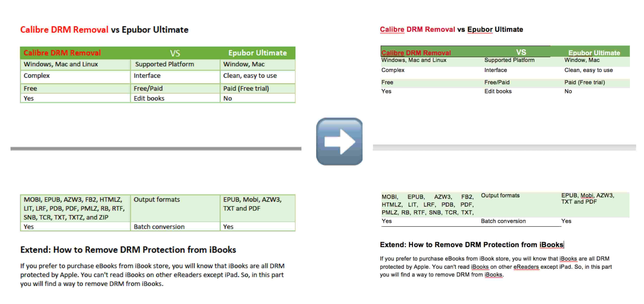Image resolution: width=644 pixels, height=304 pixels.
Task: Click left table cell 'Windows, Mac and Linux'
Action: point(61,64)
